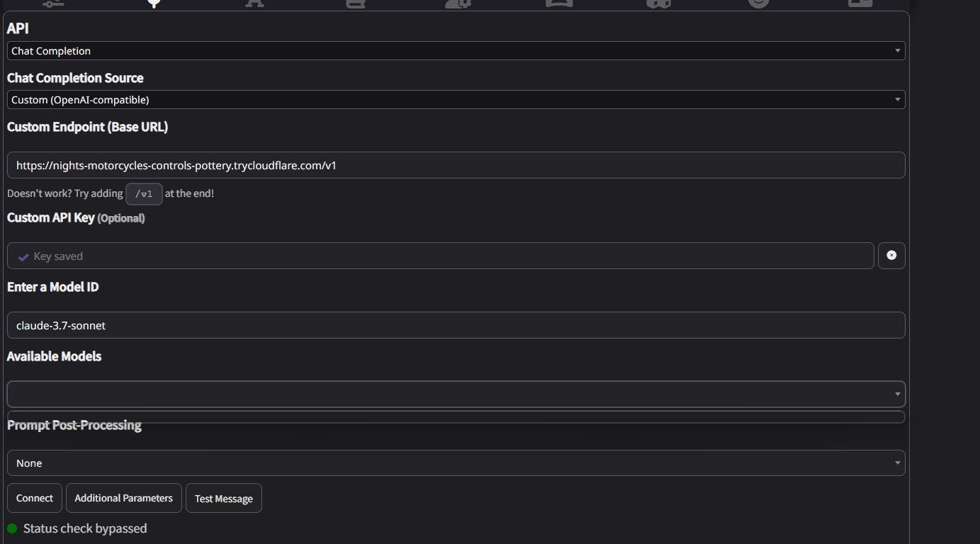Click the "Status check bypassed" status text

[x=85, y=528]
